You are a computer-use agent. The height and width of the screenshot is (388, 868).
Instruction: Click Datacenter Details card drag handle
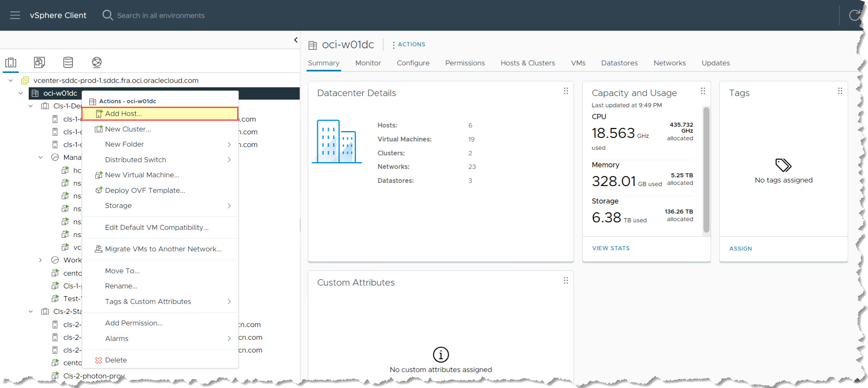point(565,91)
